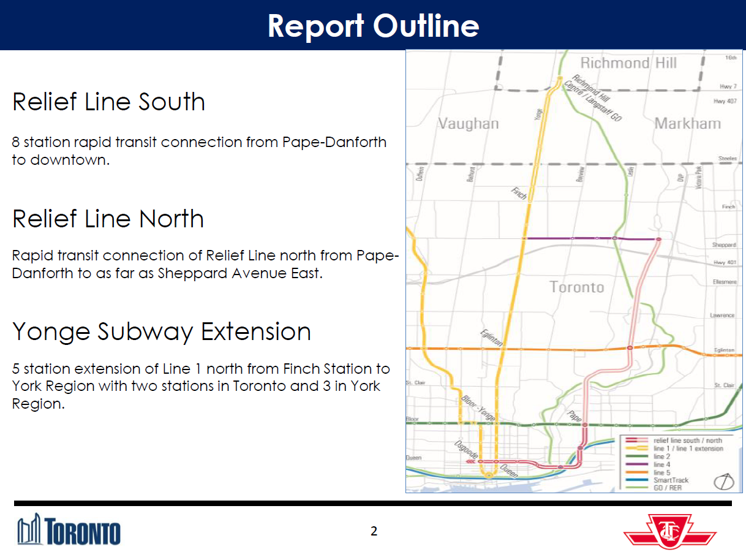Viewport: 746px width, 560px height.
Task: Click the Eglinton crosstown interchange station marker
Action: pos(630,347)
